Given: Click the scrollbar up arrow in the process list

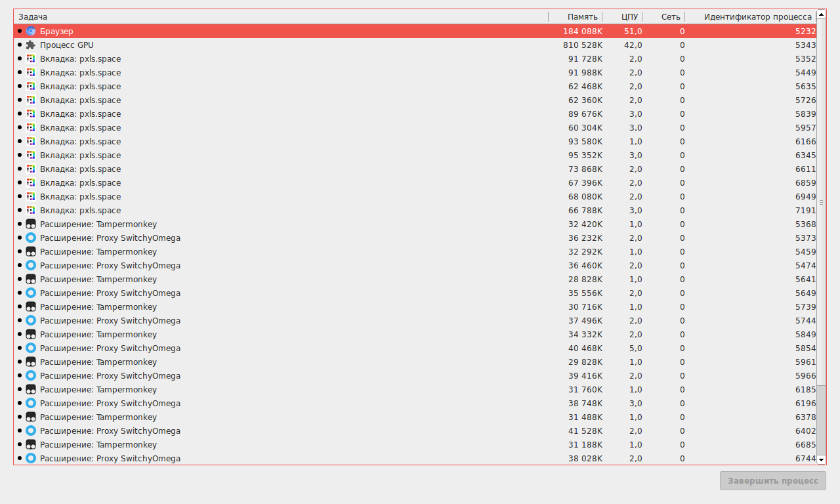Looking at the screenshot, I should pyautogui.click(x=822, y=14).
